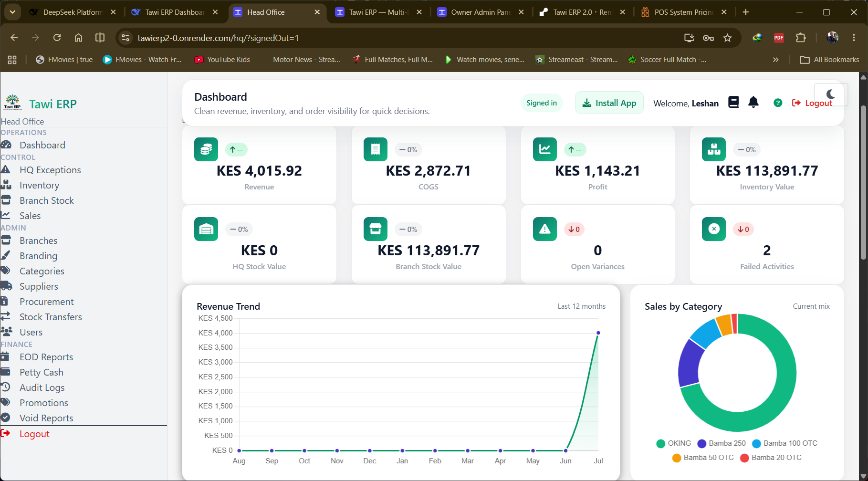Switch to Tawi ERP Dashboard browser tab
Image resolution: width=868 pixels, height=481 pixels.
coord(175,12)
